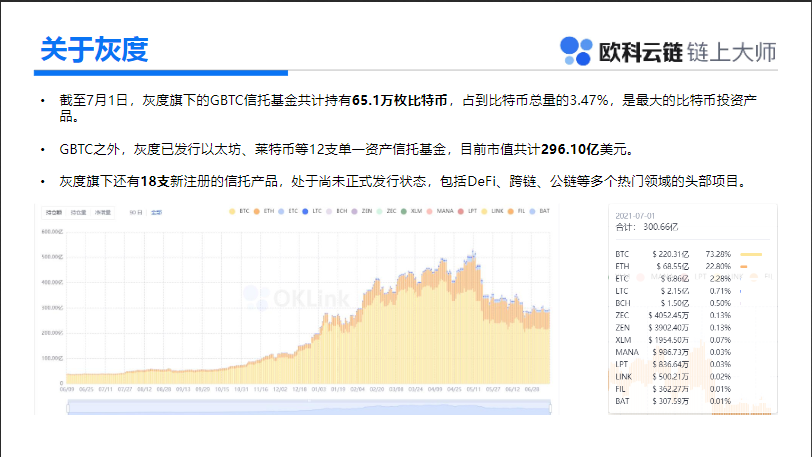Select the 持仓额 chart tab
The width and height of the screenshot is (812, 457).
click(54, 212)
